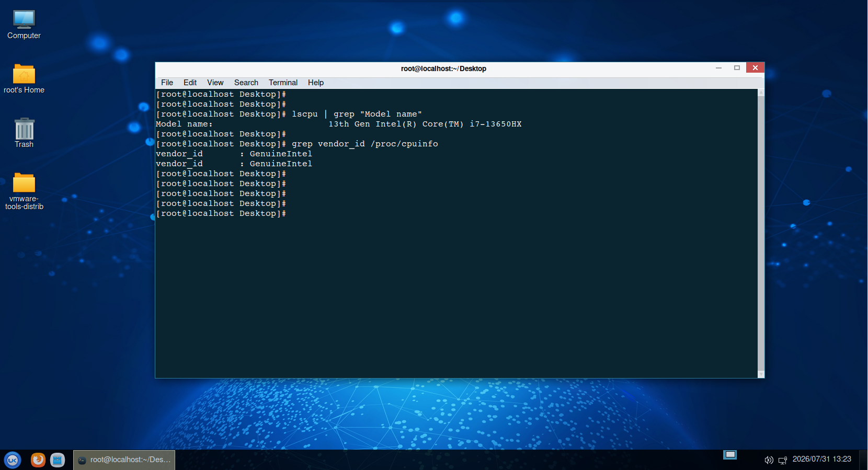
Task: Click the "13th Gen Intel(R) Core(TM) i7-13650HX" output
Action: (425, 124)
